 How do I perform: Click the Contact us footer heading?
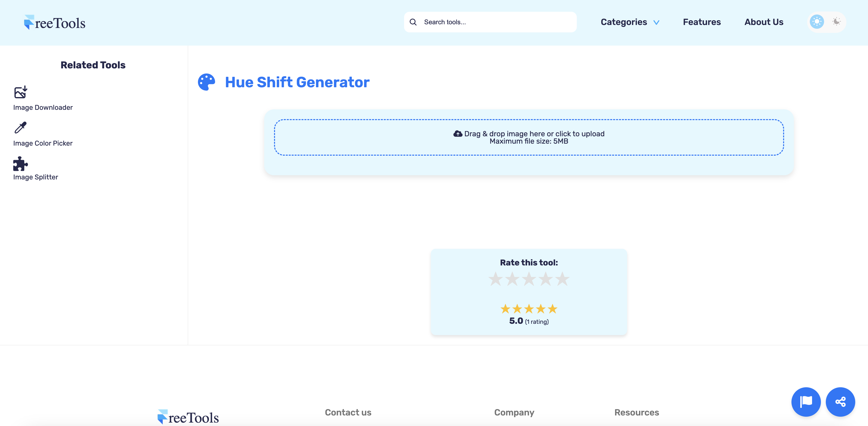point(348,412)
